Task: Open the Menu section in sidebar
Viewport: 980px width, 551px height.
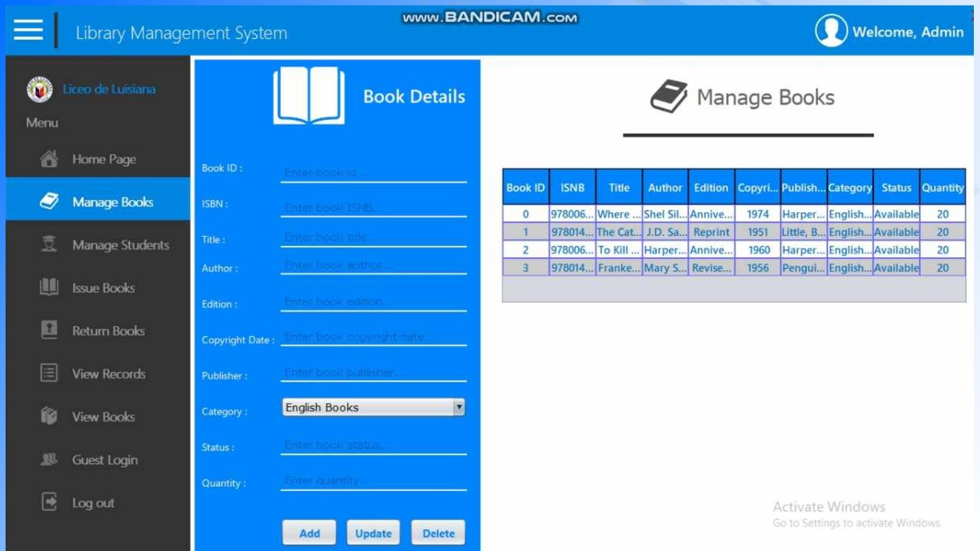Action: 42,122
